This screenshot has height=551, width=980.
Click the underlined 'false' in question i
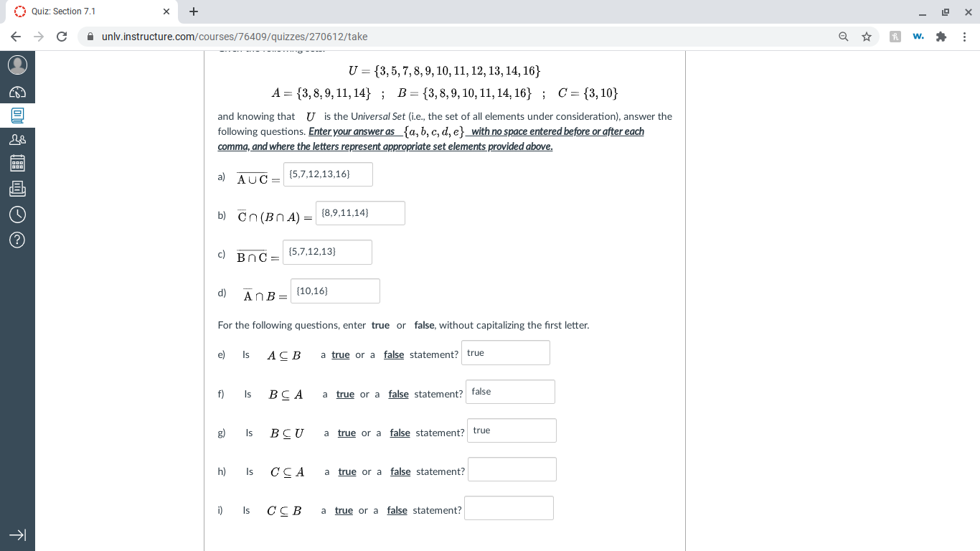[397, 510]
